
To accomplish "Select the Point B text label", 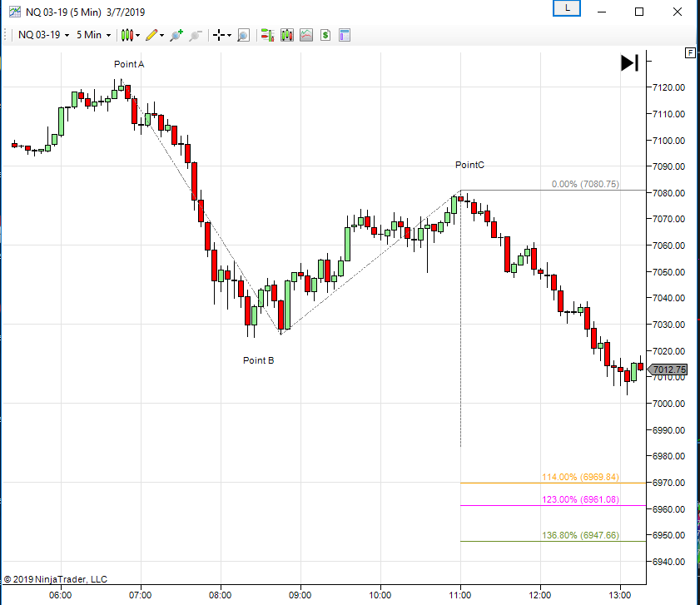I will click(x=259, y=360).
